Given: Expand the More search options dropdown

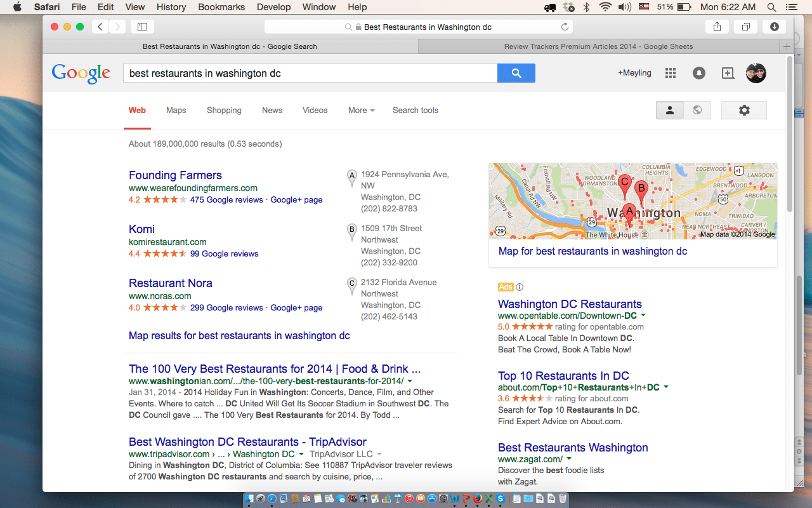Looking at the screenshot, I should (361, 110).
